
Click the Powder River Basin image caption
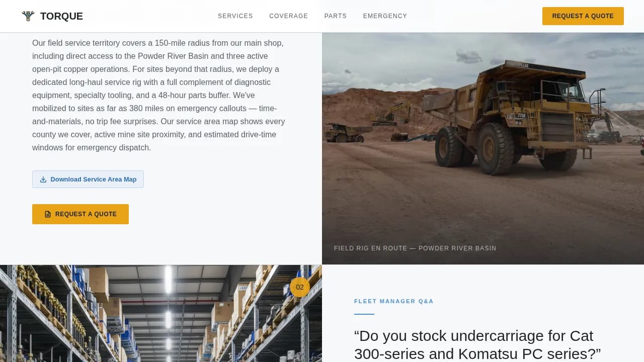[415, 248]
